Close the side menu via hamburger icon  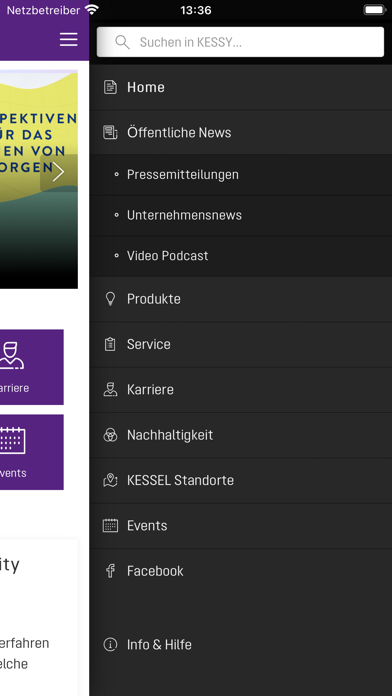69,40
